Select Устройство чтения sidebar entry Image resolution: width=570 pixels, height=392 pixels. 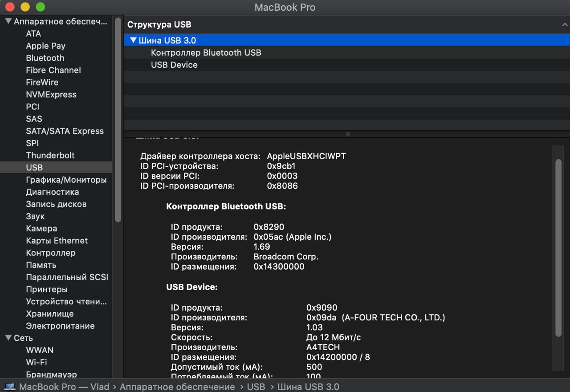point(66,302)
